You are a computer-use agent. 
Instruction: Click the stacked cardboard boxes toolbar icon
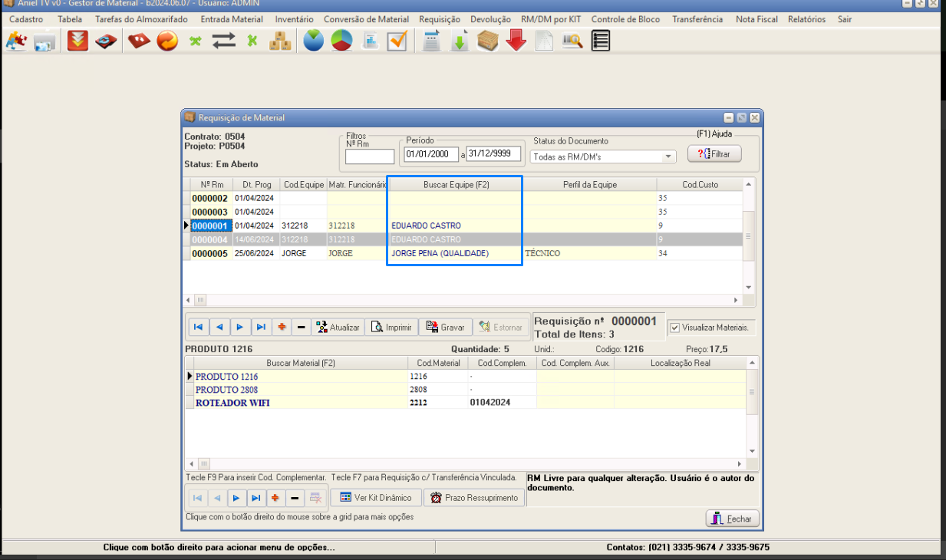click(279, 41)
